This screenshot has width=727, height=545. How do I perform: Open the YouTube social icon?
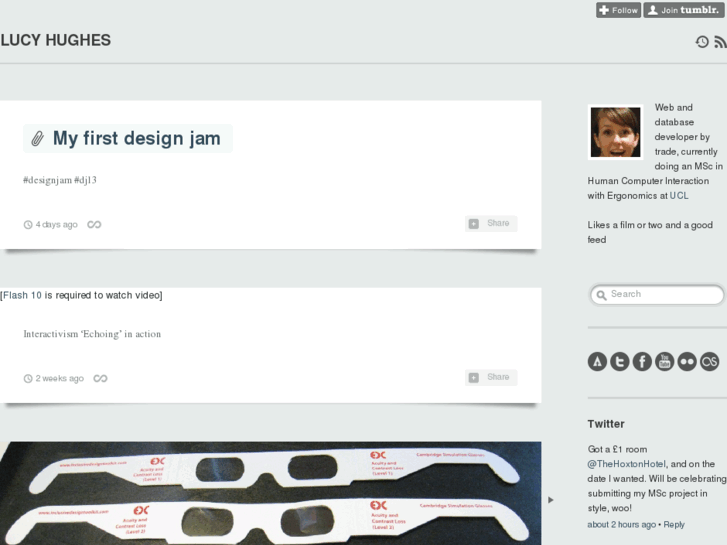pos(664,361)
